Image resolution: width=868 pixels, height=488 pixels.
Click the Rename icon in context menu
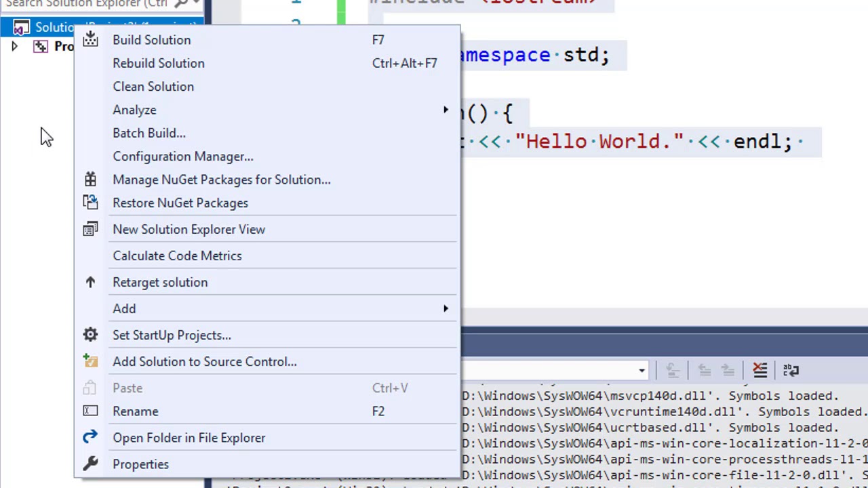coord(90,411)
